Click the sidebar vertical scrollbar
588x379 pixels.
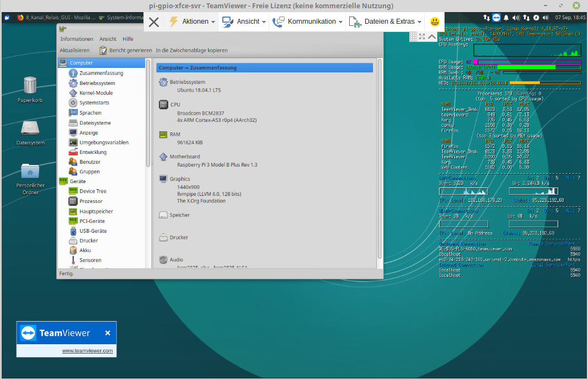pyautogui.click(x=148, y=110)
